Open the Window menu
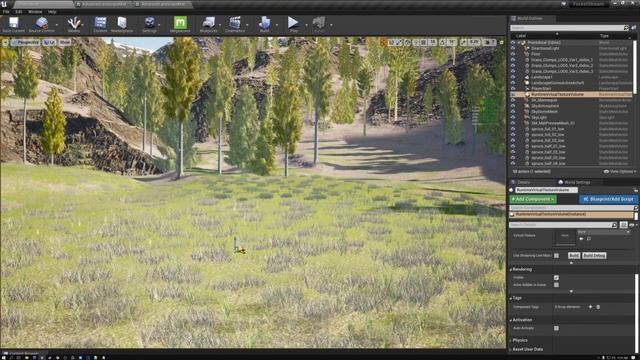 coord(35,12)
